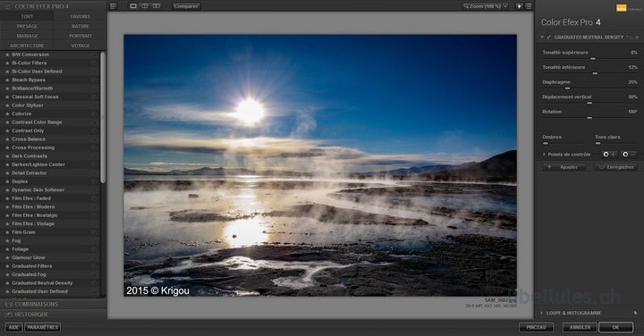Favorite the Fog filter star

tap(7, 240)
